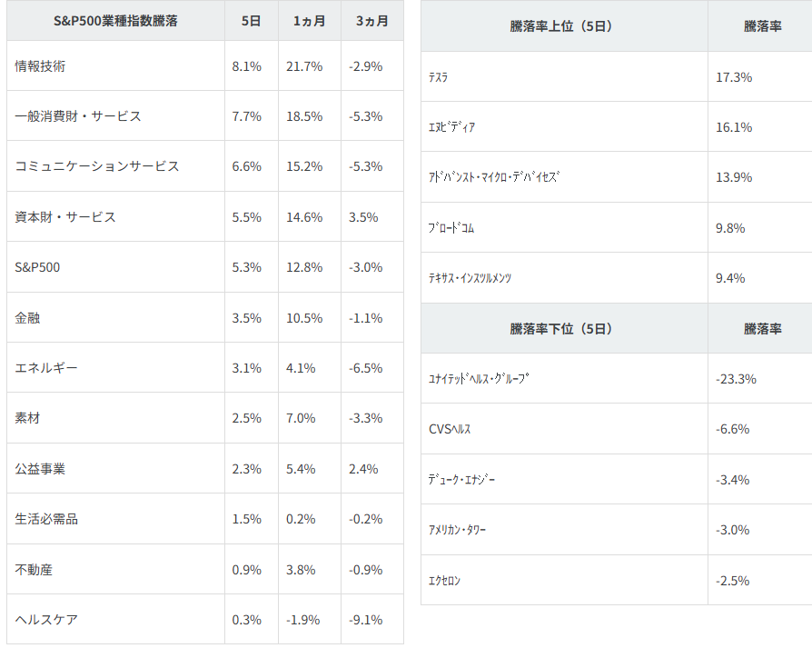Click the S&P500 index row label

[x=38, y=267]
